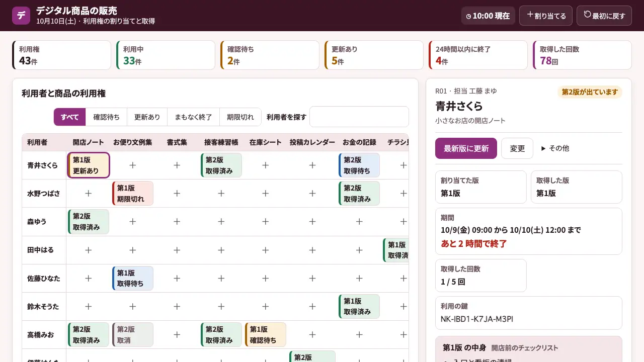The image size is (644, 362).
Task: Add 開店ノート for 水野つばさ with plus
Action: click(x=89, y=193)
